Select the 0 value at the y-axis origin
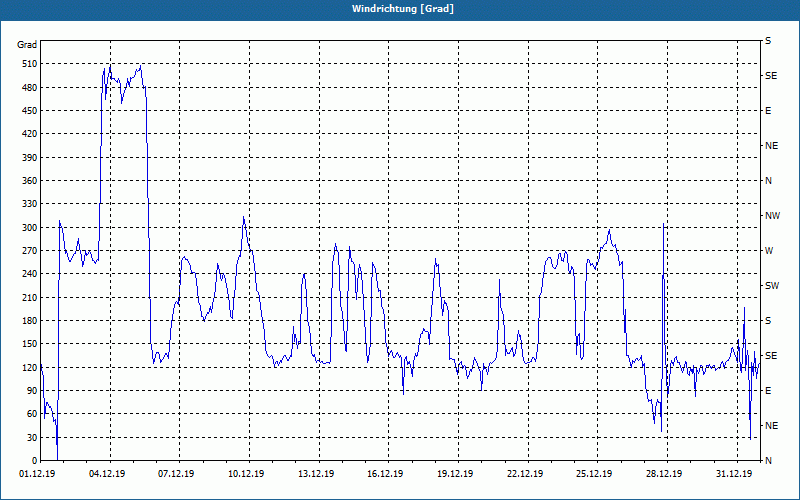 pyautogui.click(x=34, y=461)
